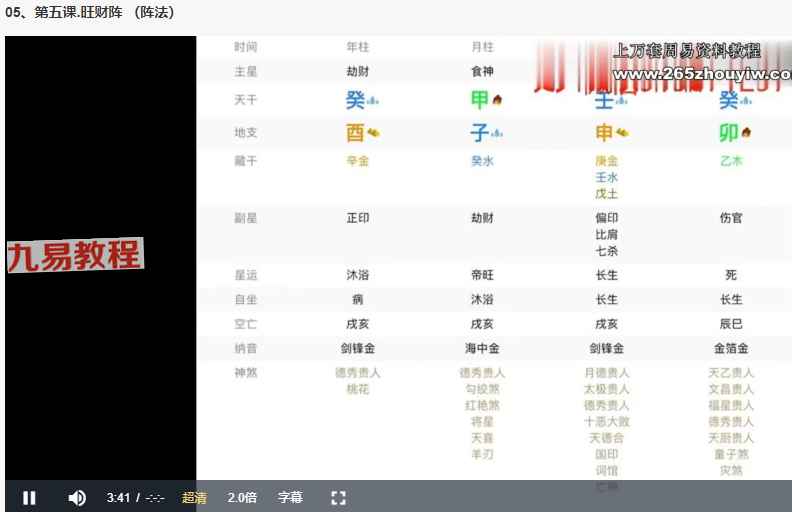Image resolution: width=792 pixels, height=512 pixels.
Task: Click the 九易教程 watermark label
Action: [75, 255]
